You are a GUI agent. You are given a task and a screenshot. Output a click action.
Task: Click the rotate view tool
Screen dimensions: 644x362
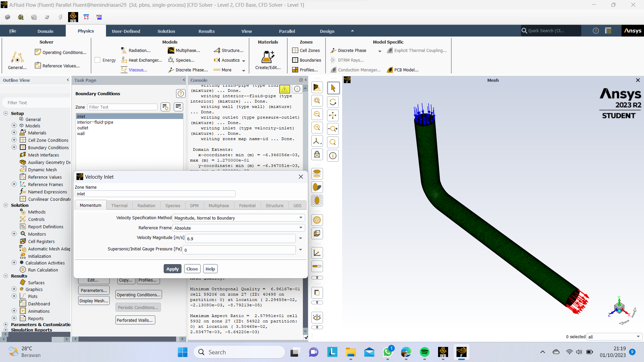(x=333, y=102)
